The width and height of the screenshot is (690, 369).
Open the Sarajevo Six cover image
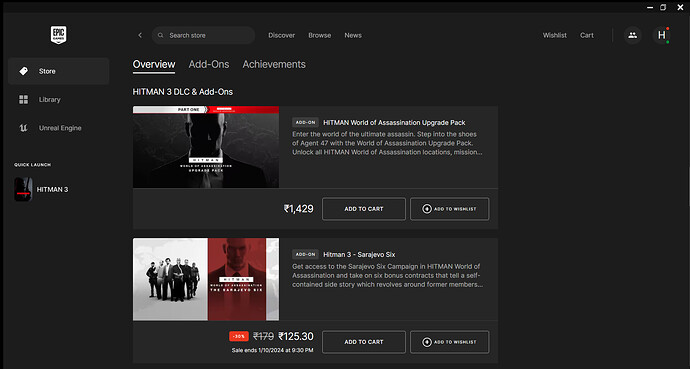(x=206, y=279)
